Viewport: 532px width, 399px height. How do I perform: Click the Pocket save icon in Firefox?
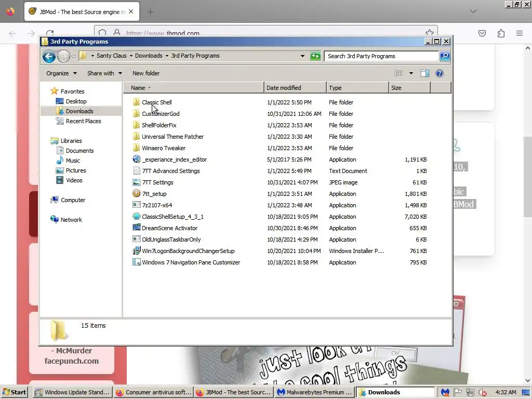(x=482, y=33)
